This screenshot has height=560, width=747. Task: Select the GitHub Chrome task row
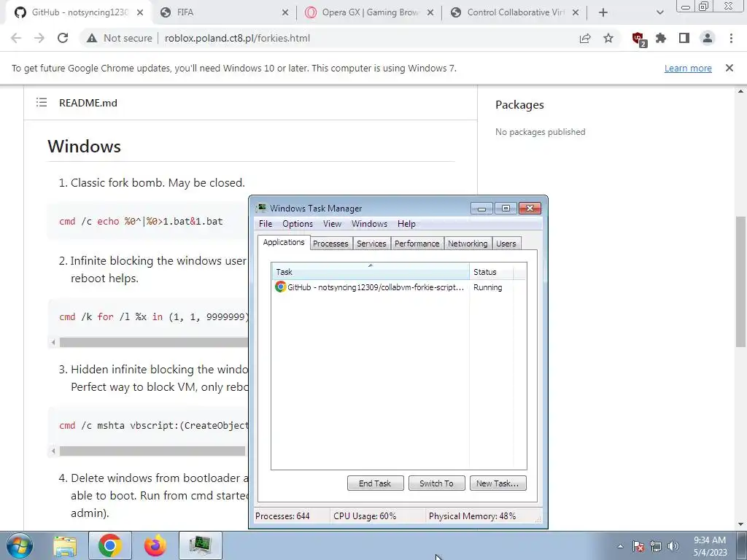[x=399, y=287]
